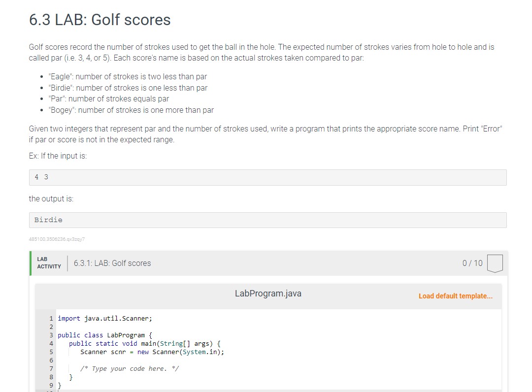Click the 'public static void main' code line
This screenshot has width=532, height=392.
[x=145, y=344]
